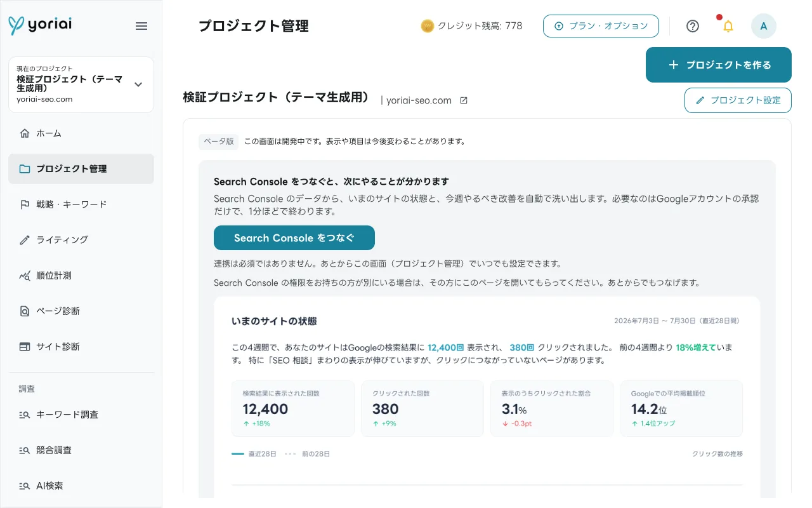
Task: Click the search-list icon for キーワード調査
Action: coord(25,415)
